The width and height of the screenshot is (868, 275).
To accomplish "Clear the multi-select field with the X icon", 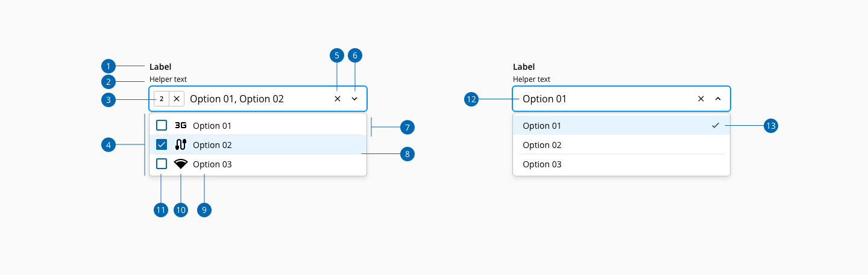I will [338, 99].
